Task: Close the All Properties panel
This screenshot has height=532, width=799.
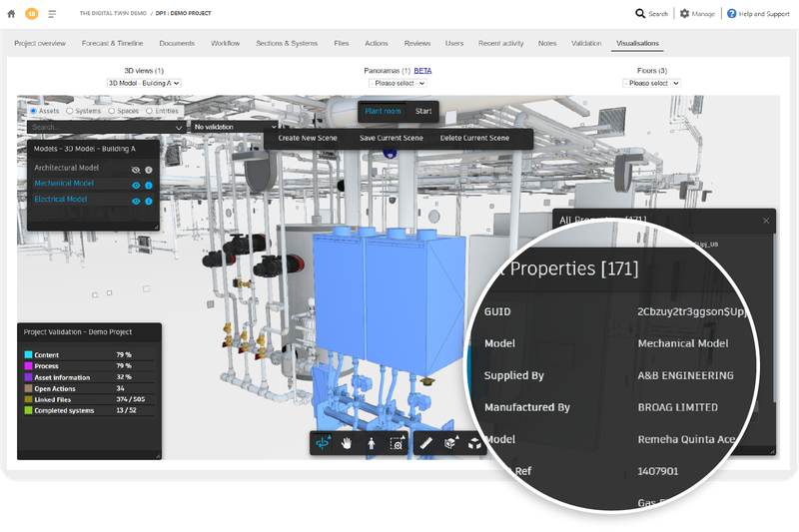Action: coord(766,221)
